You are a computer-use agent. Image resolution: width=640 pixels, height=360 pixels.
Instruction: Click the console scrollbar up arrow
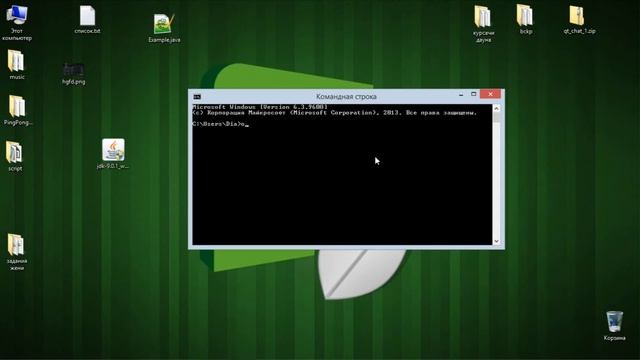click(496, 109)
